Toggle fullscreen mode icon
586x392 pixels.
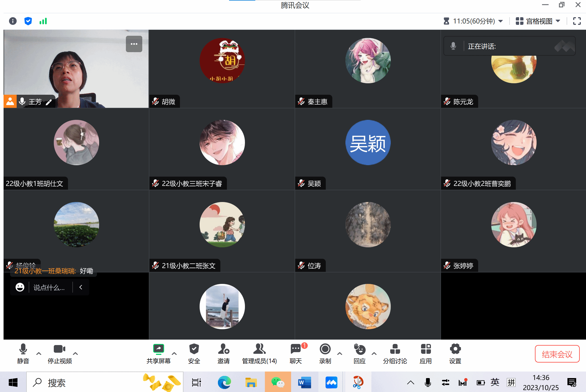tap(577, 21)
